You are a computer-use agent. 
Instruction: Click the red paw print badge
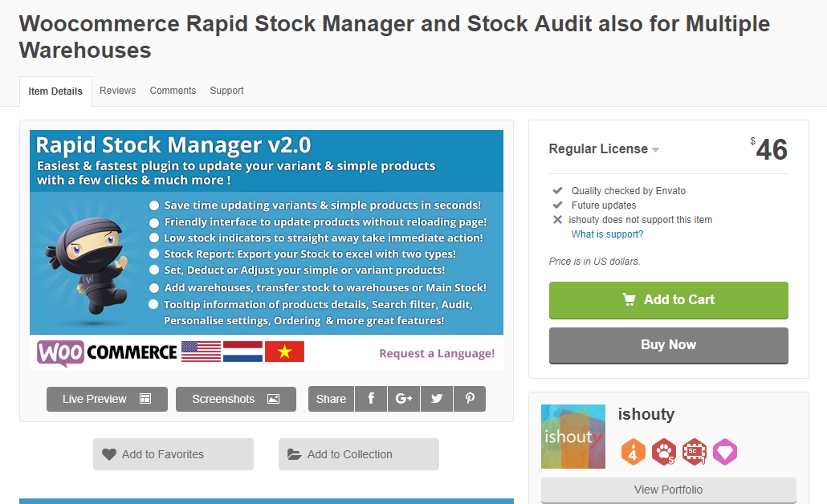663,452
